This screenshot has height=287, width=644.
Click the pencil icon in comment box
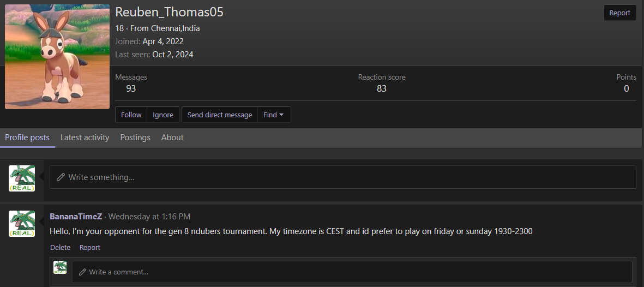coord(82,272)
